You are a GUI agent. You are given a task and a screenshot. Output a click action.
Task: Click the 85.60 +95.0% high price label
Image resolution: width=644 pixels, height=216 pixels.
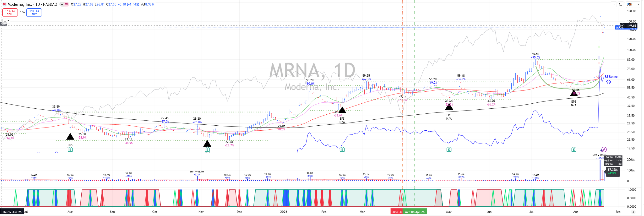tap(535, 56)
